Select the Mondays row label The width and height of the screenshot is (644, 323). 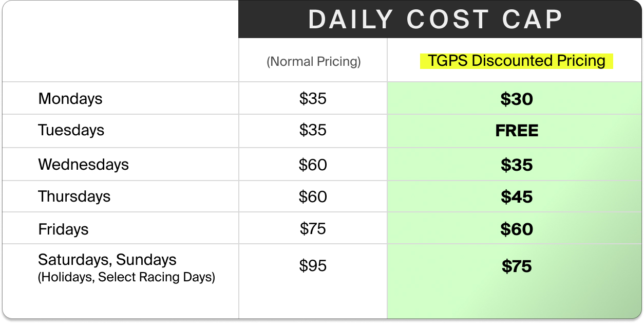[70, 98]
